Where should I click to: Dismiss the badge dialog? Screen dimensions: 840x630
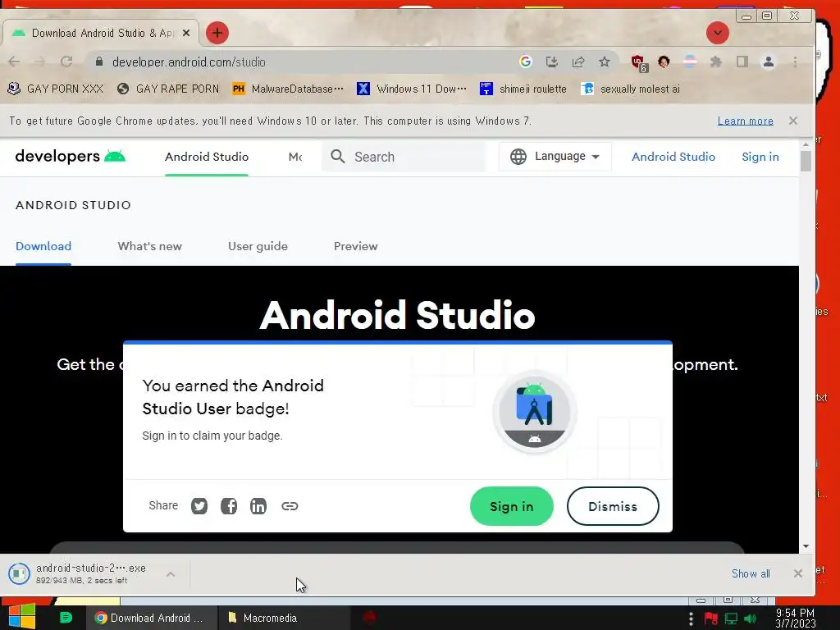(x=613, y=506)
